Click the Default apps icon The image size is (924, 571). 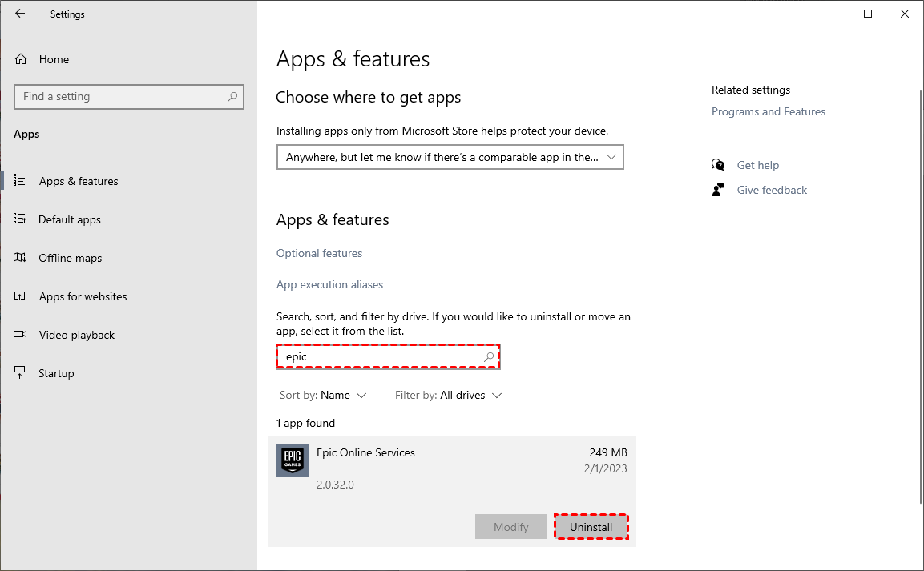(x=21, y=219)
